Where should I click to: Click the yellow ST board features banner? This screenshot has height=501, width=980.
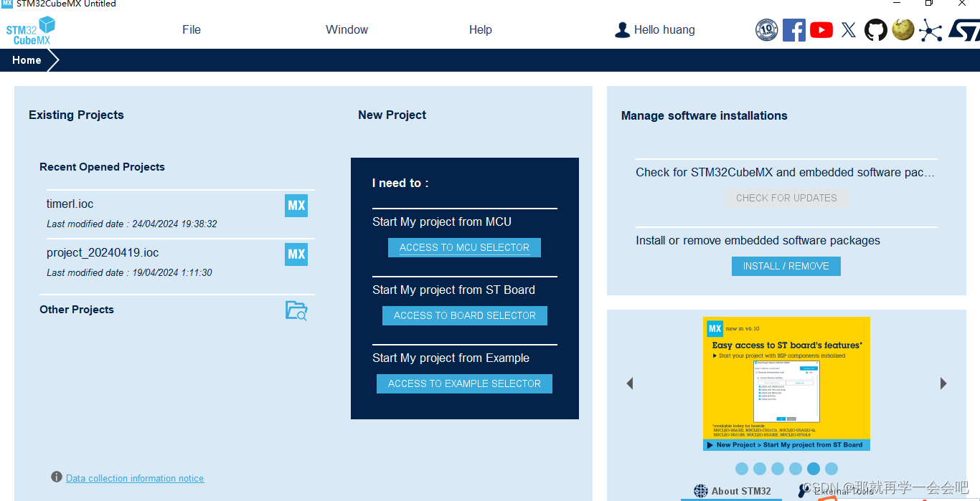(786, 383)
